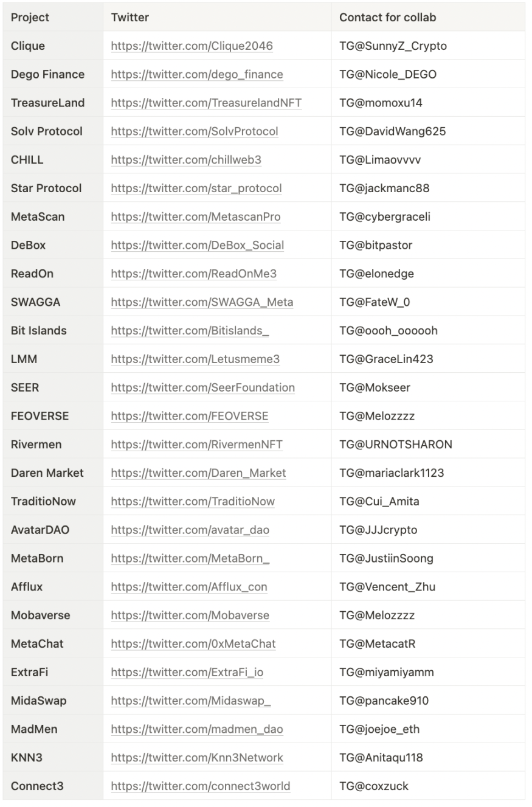Open the connect3world Twitter link
The width and height of the screenshot is (532, 807).
click(201, 786)
